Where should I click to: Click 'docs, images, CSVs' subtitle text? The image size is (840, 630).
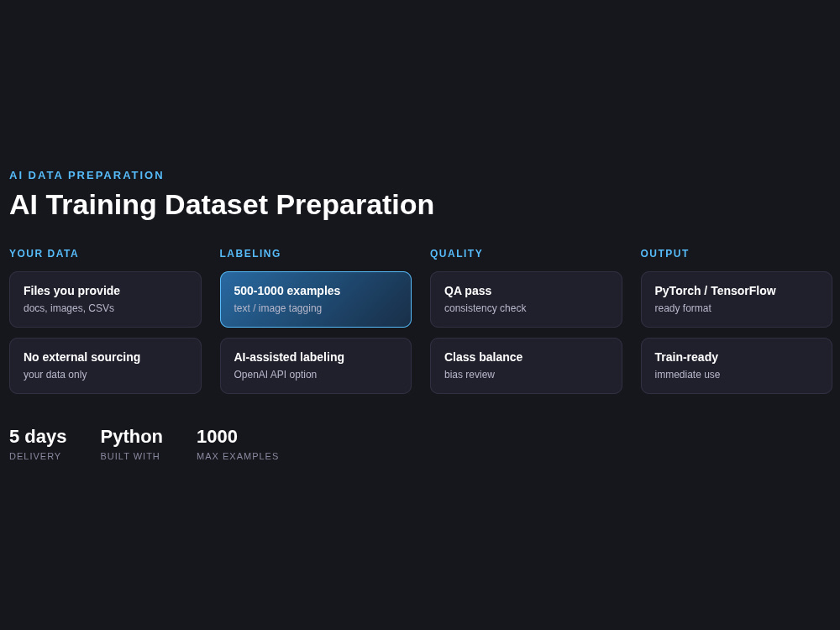(x=69, y=308)
